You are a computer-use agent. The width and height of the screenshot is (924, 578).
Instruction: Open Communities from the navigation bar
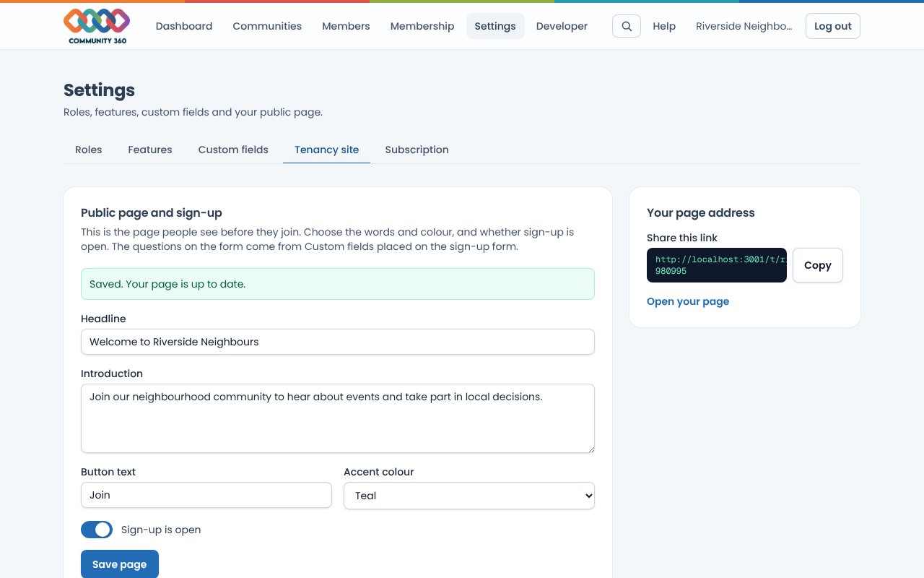[267, 26]
